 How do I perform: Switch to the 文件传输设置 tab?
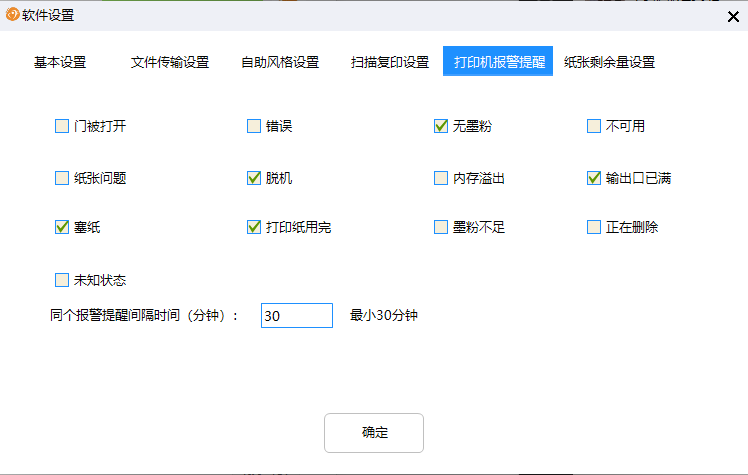(170, 62)
